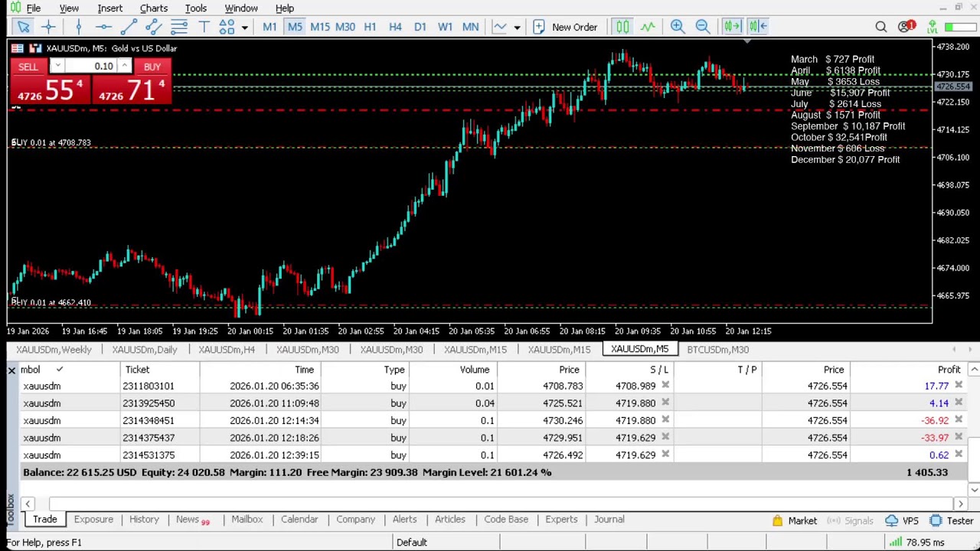This screenshot has width=980, height=551.
Task: Switch chart to M15 timeframe
Action: pyautogui.click(x=320, y=27)
